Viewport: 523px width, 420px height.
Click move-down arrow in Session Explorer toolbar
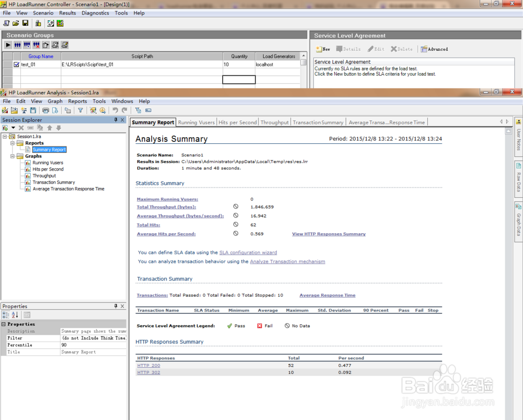59,128
